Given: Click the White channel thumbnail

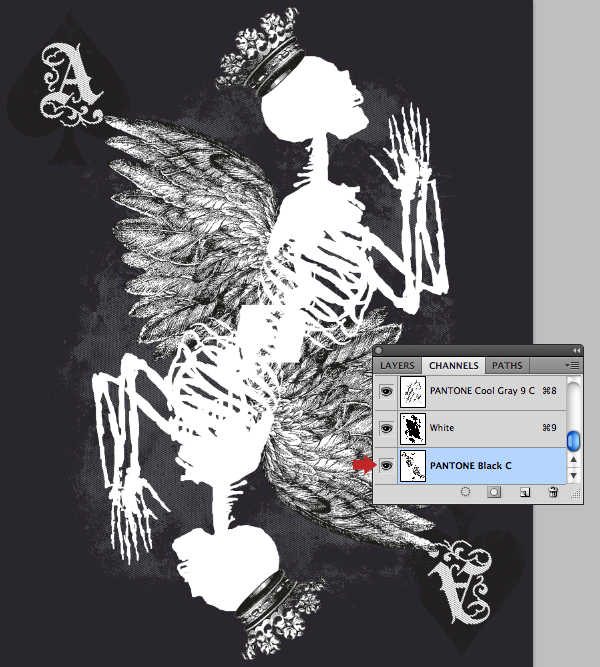Looking at the screenshot, I should click(x=413, y=429).
